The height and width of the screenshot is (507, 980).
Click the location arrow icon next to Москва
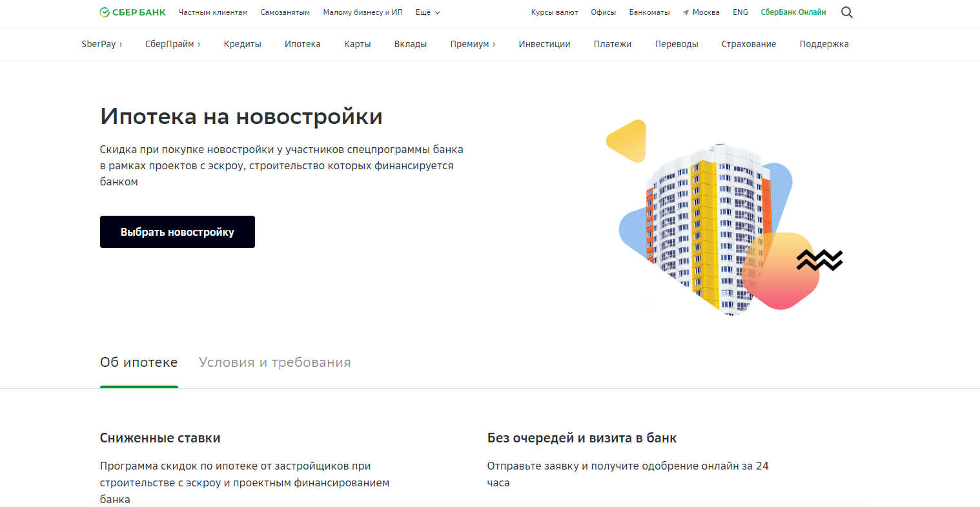(686, 12)
